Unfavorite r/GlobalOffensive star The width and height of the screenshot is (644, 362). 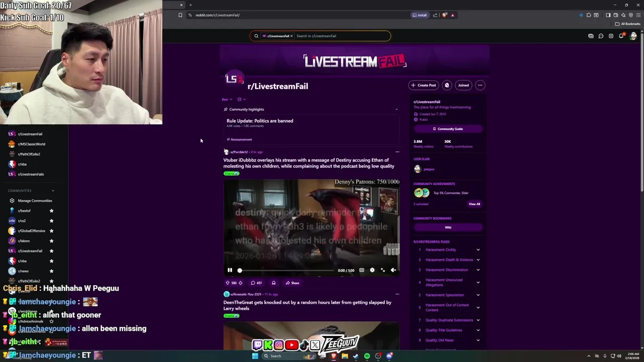click(x=51, y=231)
